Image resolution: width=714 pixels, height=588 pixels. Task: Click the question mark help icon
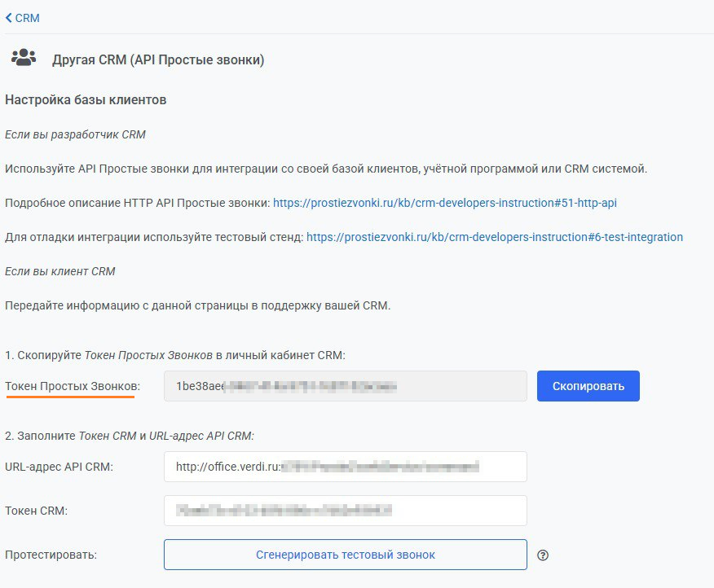(x=544, y=555)
